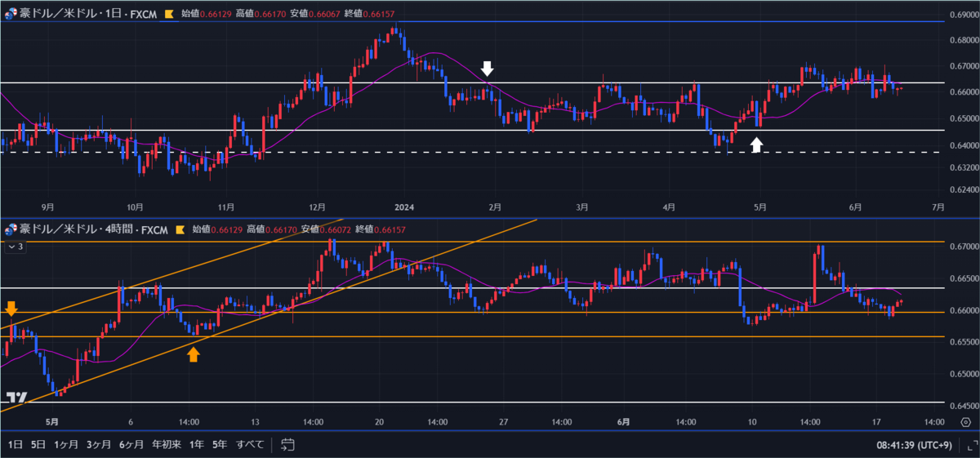980x458 pixels.
Task: Click the 12月 label on daily time axis
Action: point(317,207)
